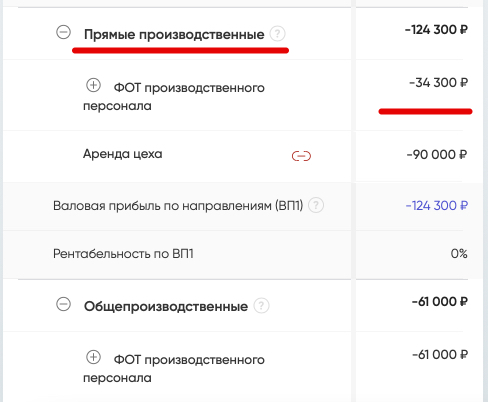
Task: Select the -90 000 ₽ rent amount
Action: pyautogui.click(x=437, y=155)
